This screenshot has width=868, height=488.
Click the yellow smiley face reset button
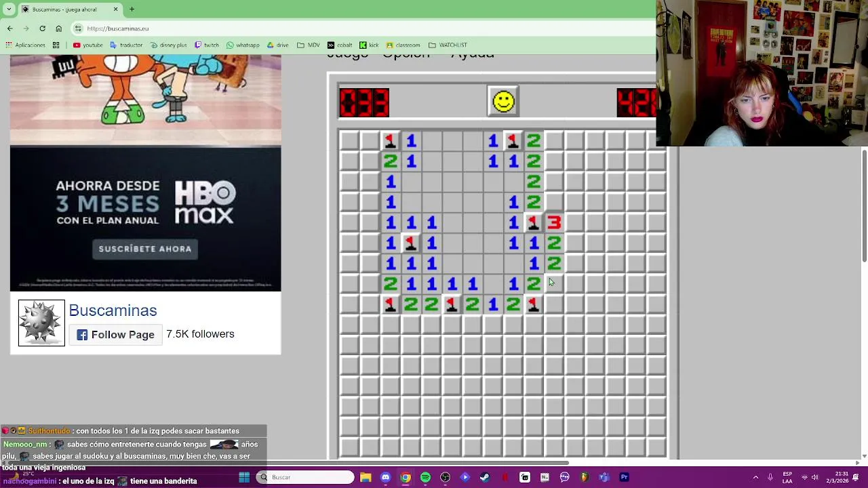tap(503, 102)
